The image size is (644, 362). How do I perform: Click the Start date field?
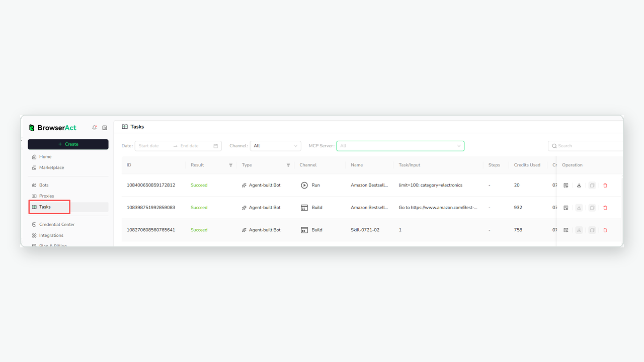coord(153,146)
